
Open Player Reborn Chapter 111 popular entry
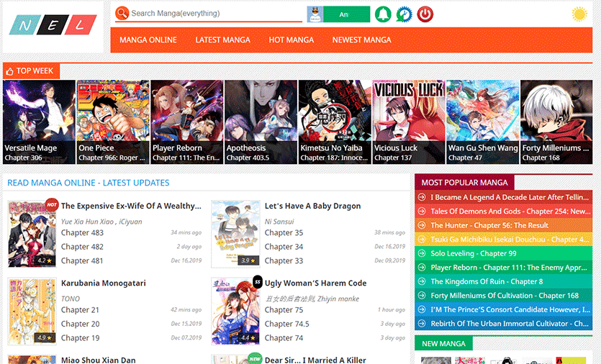click(504, 268)
